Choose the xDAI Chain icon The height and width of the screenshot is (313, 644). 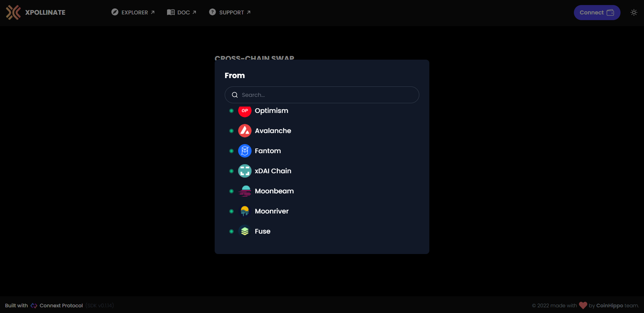pyautogui.click(x=245, y=171)
